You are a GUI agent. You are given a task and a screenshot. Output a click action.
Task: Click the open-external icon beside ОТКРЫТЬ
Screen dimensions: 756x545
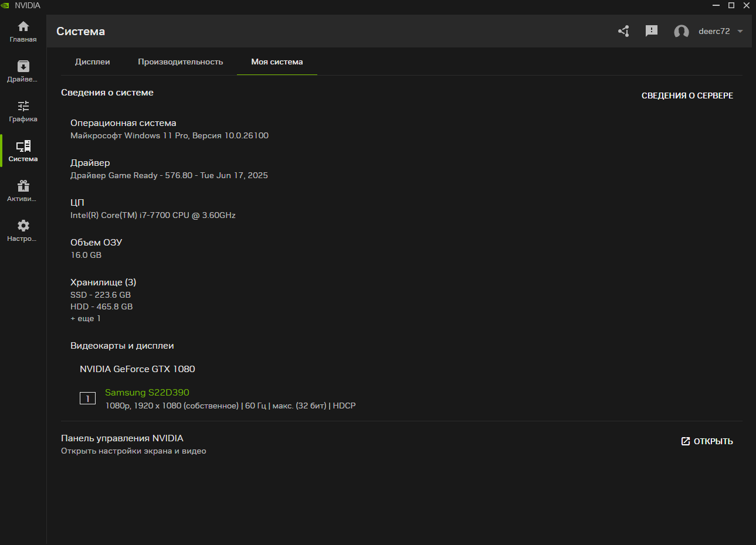click(x=686, y=441)
